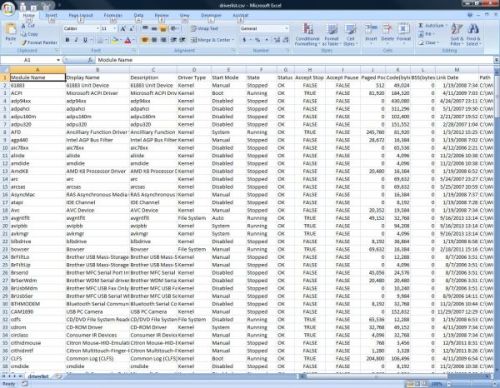Open the font color red A swatch
The image size is (500, 388).
(x=128, y=40)
